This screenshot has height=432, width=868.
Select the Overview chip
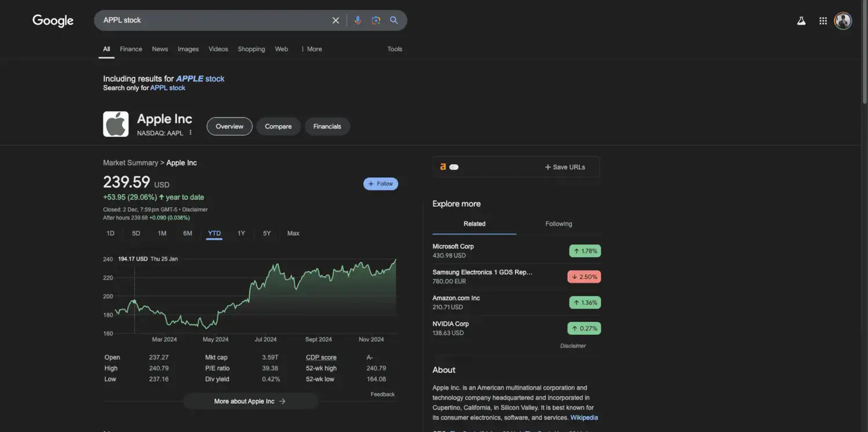coord(230,126)
